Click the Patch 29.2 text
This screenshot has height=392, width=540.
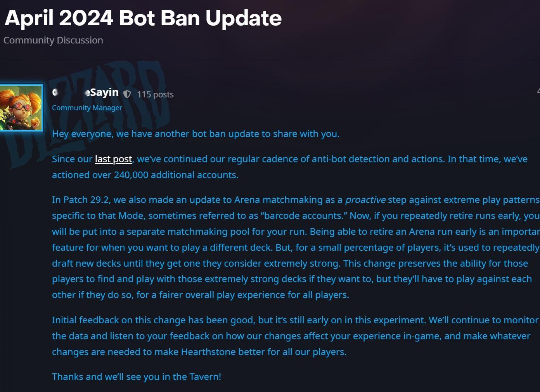pos(81,200)
